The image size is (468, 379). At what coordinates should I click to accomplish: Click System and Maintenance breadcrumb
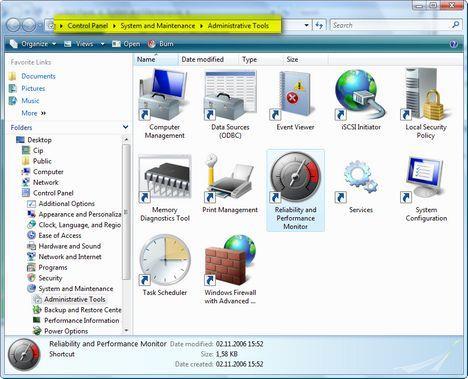158,26
